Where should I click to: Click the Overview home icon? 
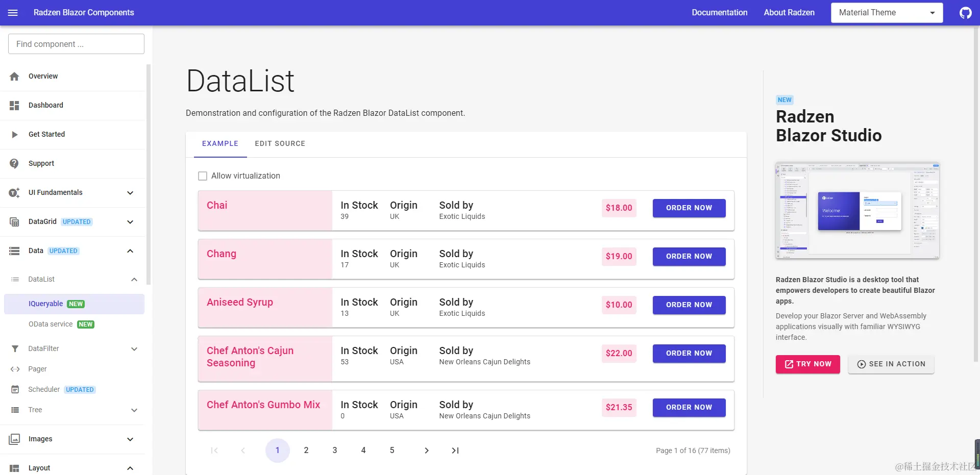[14, 77]
